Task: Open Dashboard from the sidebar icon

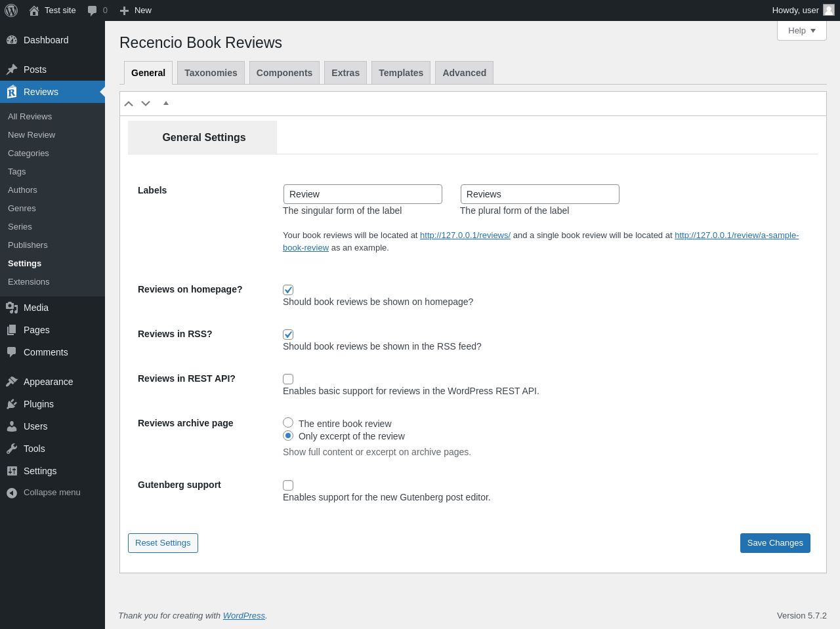Action: (12, 40)
